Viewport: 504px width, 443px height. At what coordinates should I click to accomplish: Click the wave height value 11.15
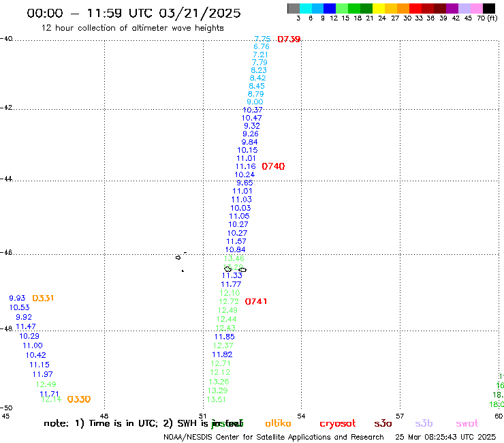pyautogui.click(x=40, y=365)
